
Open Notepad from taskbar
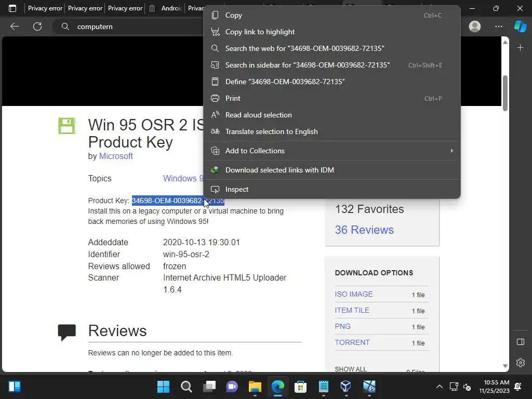tap(324, 387)
